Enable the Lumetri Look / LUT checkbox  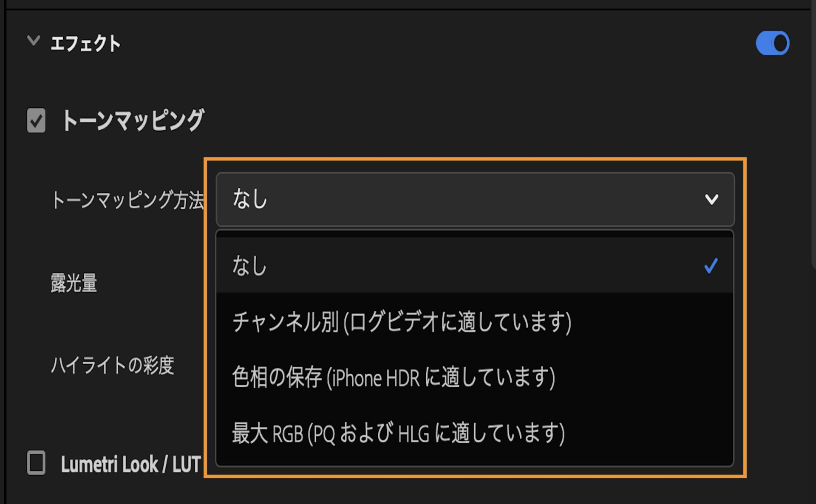(36, 462)
